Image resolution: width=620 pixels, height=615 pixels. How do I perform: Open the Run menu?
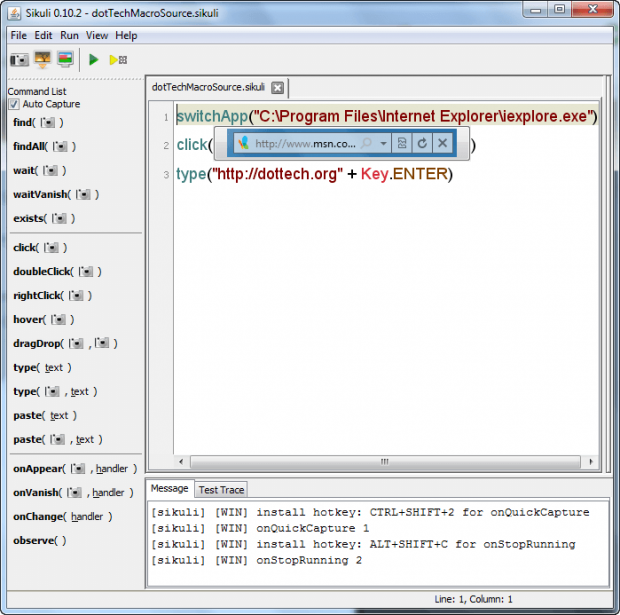69,35
